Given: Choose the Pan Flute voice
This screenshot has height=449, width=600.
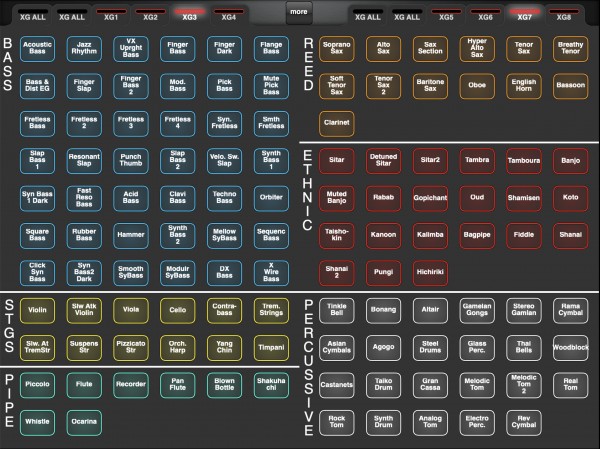Looking at the screenshot, I should pos(178,385).
